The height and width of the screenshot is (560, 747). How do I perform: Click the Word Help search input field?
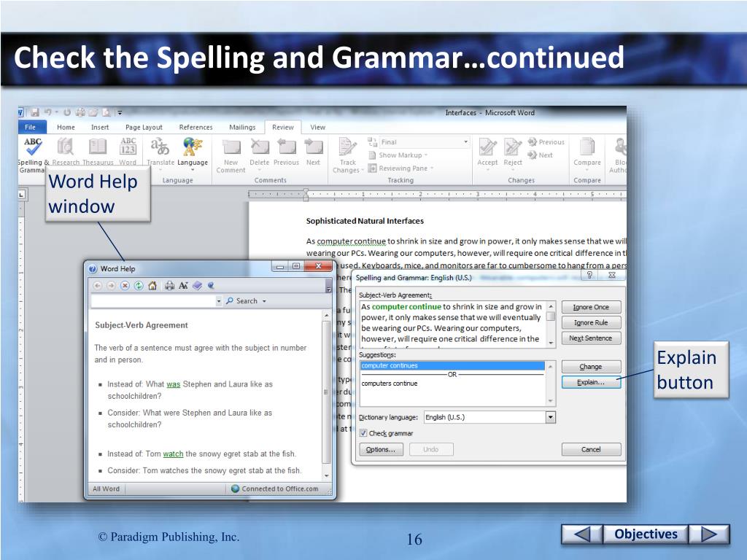(x=153, y=301)
